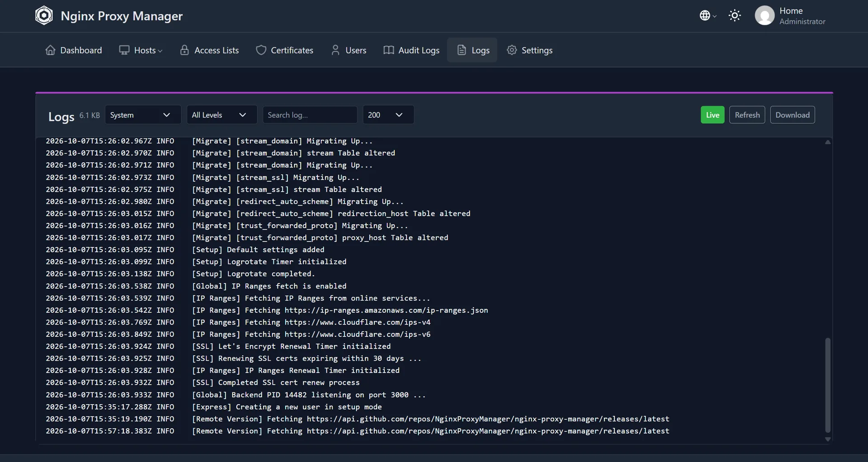Open the Dashboard tab

pos(74,50)
